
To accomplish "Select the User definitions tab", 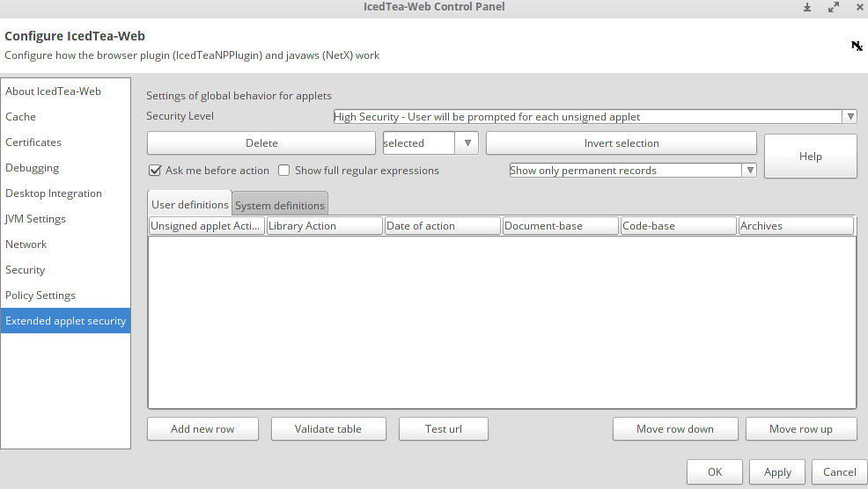I will coord(190,205).
